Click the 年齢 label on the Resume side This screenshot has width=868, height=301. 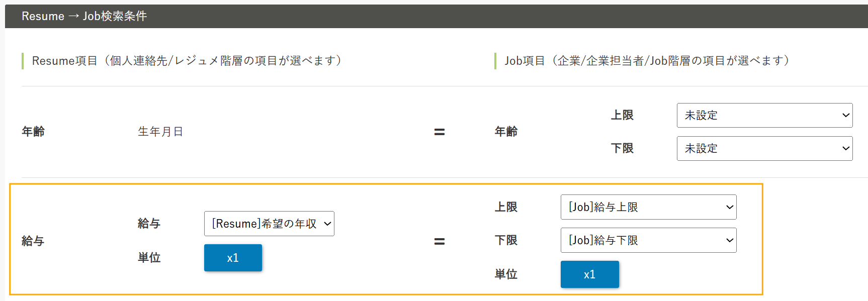(x=33, y=132)
